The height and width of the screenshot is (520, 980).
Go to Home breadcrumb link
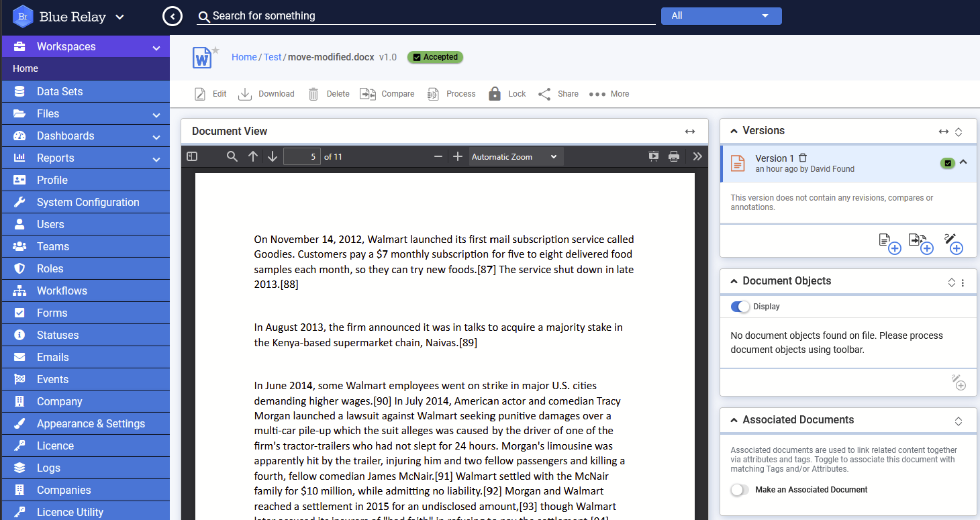(244, 57)
